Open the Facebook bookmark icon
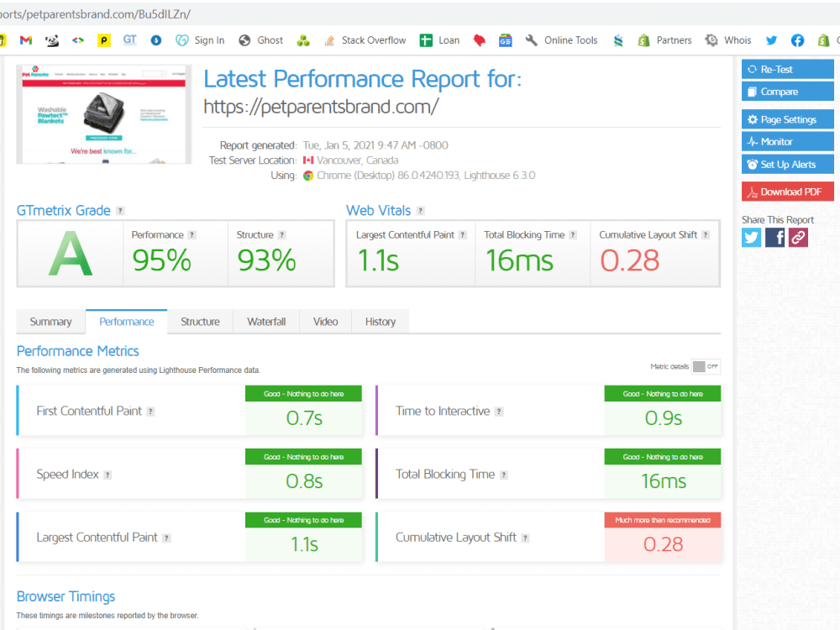Screen dimensions: 840x630 pos(797,40)
